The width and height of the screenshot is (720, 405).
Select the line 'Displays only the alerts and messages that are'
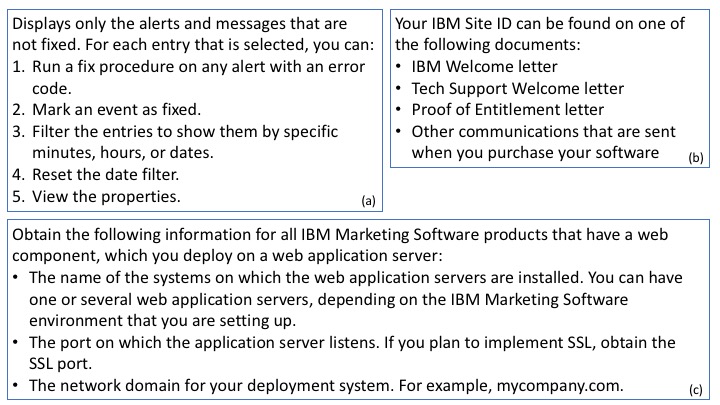click(180, 23)
